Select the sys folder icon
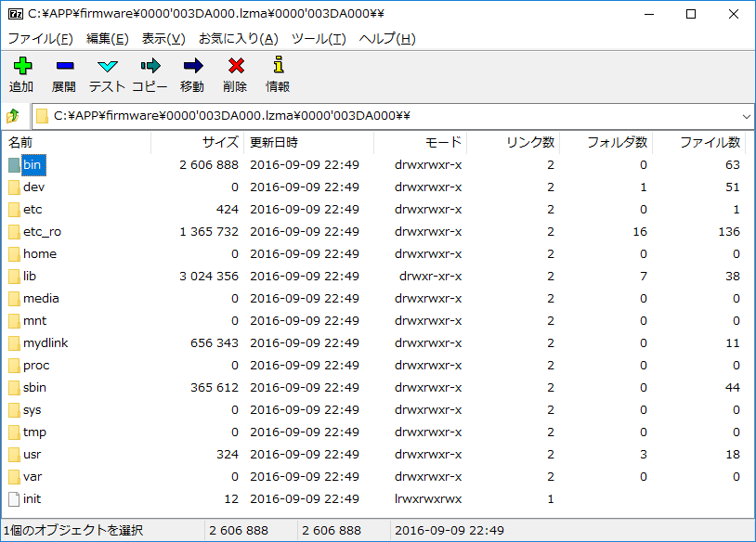 (14, 410)
